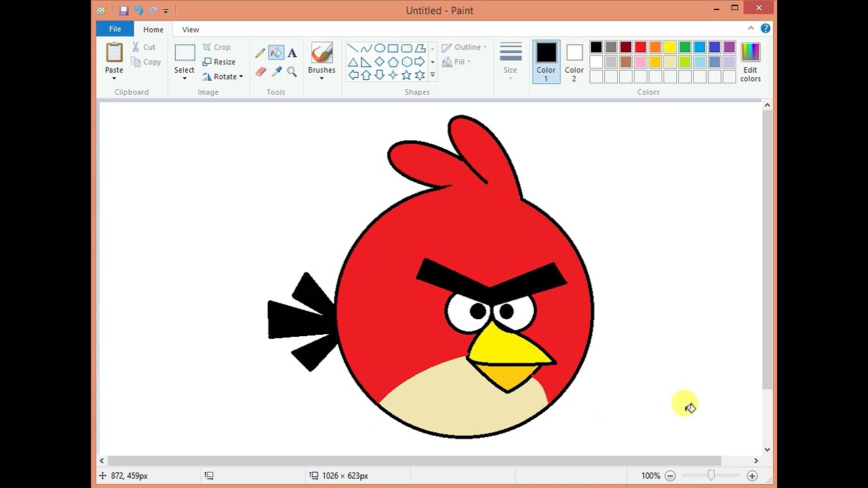Pick the Triangle shape

(353, 62)
